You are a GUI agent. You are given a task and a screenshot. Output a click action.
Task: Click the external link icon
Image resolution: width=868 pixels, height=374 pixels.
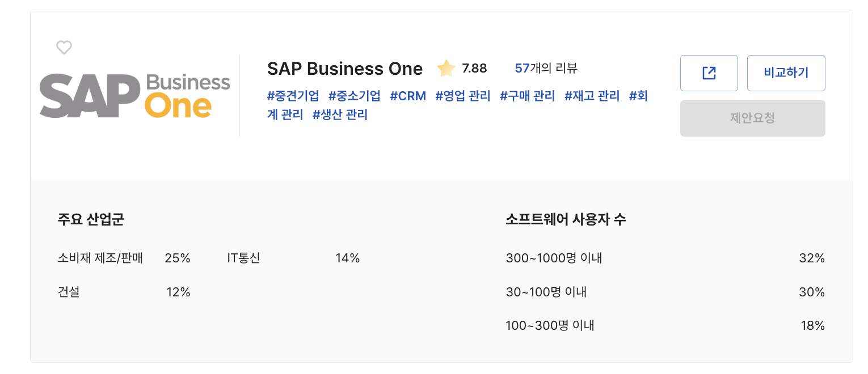[x=709, y=73]
